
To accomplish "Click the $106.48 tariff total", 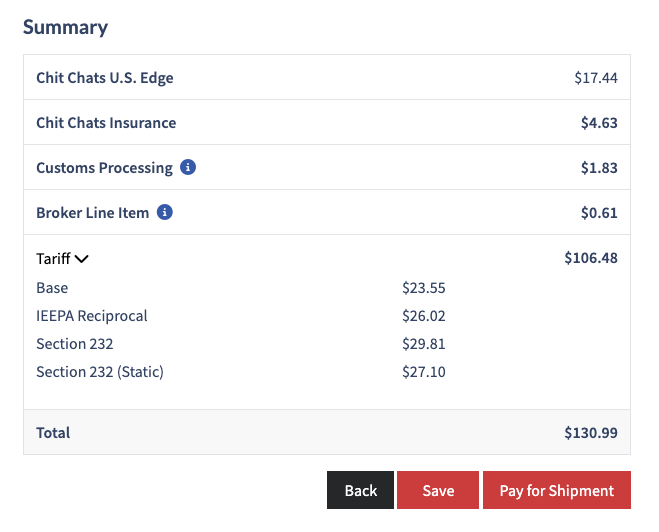I will tap(591, 258).
